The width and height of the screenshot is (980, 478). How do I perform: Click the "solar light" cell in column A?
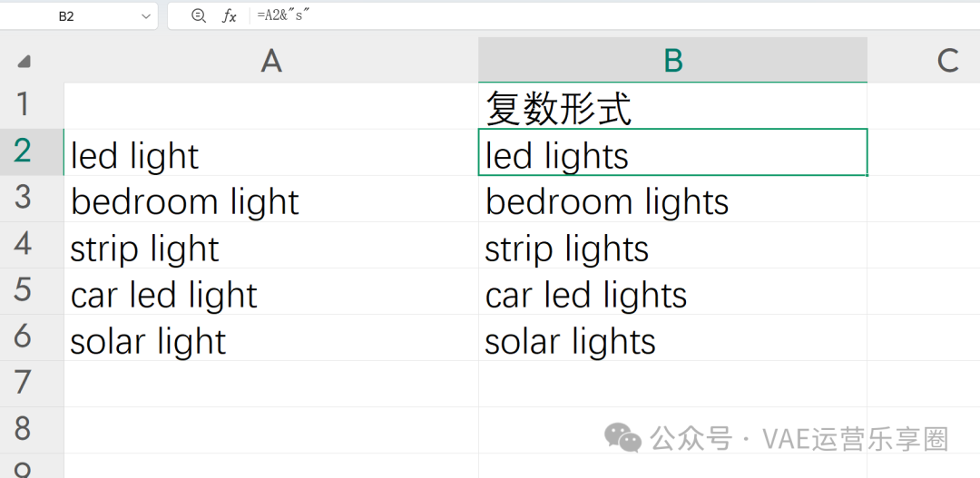click(271, 338)
